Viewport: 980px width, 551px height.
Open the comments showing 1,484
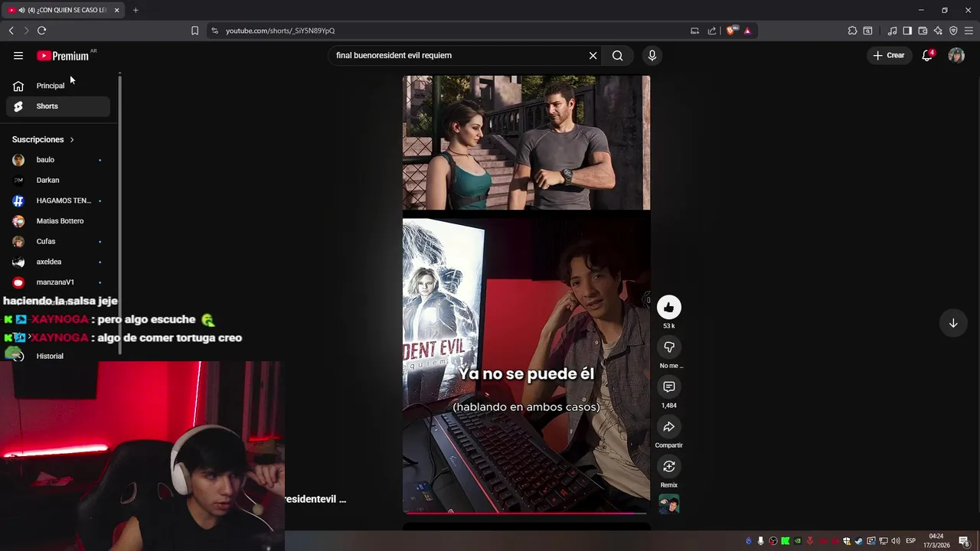point(669,387)
